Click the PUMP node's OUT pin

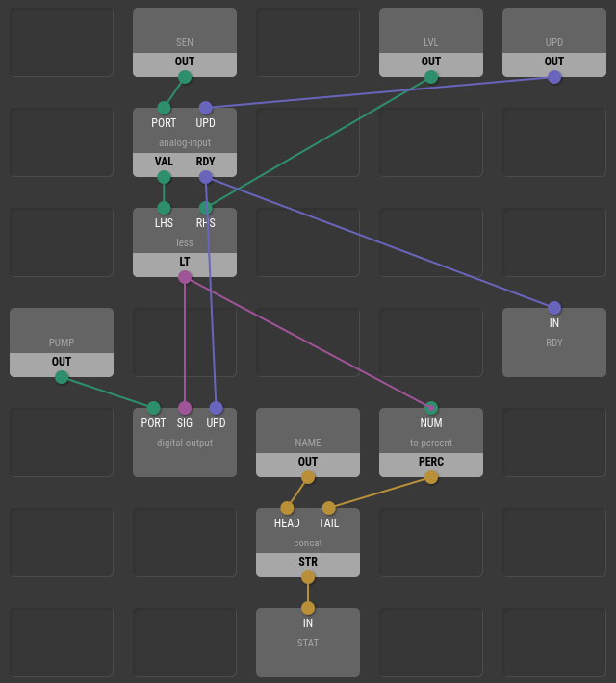[62, 377]
